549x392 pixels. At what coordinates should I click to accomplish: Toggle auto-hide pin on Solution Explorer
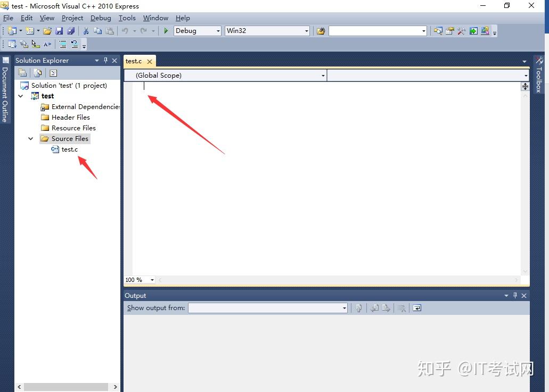[x=105, y=60]
